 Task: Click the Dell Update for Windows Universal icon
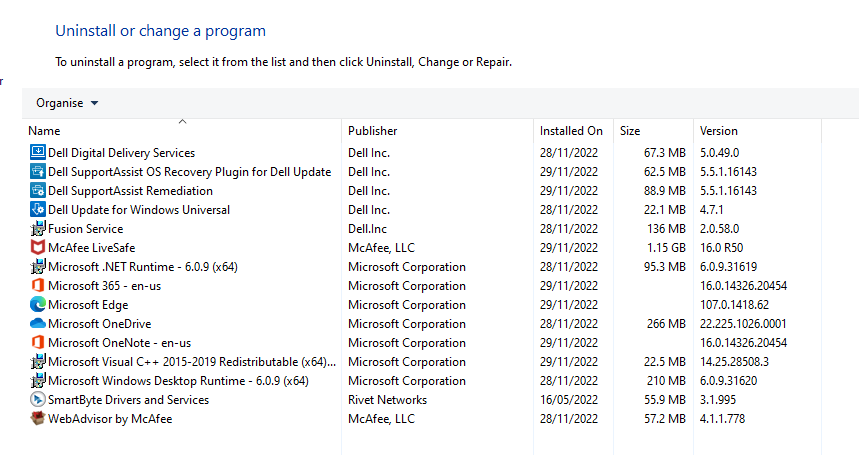pyautogui.click(x=38, y=209)
